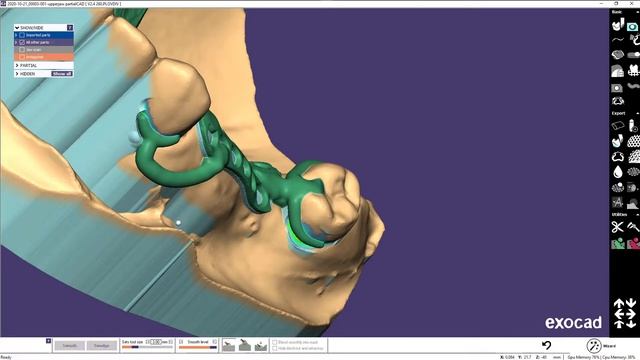Image resolution: width=640 pixels, height=360 pixels.
Task: Click the letter A text icon
Action: (x=617, y=202)
